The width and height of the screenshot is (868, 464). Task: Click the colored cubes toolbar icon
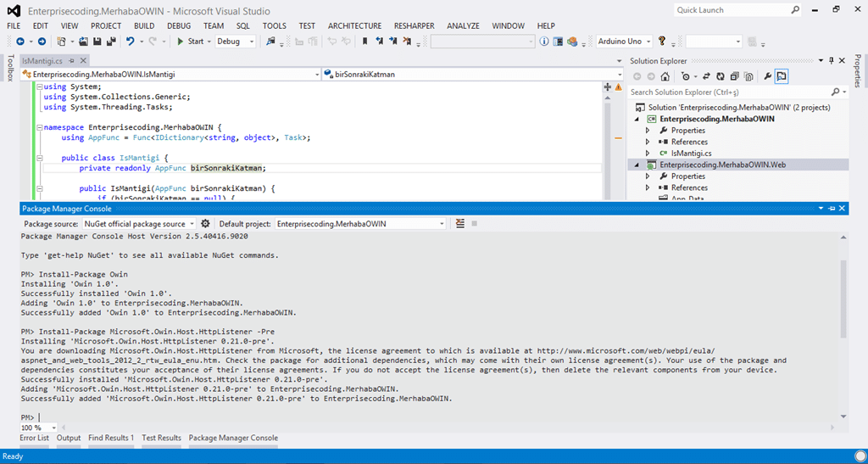pos(572,42)
